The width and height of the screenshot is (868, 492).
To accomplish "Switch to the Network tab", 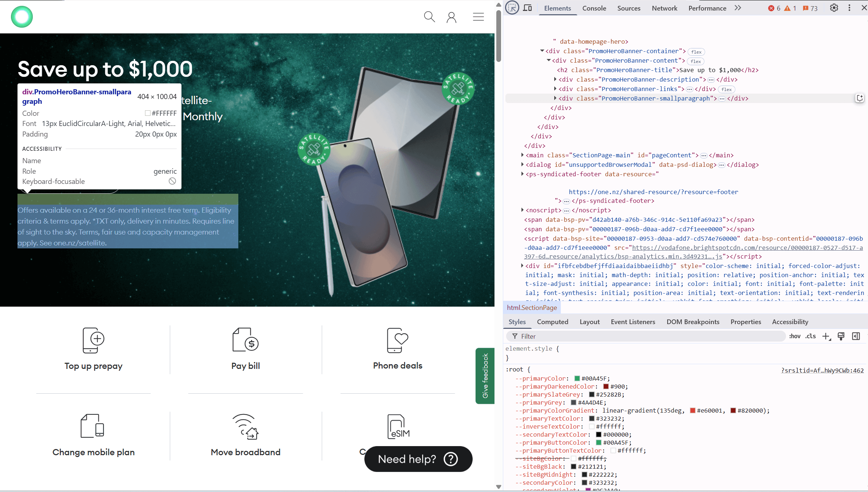I will (x=664, y=8).
